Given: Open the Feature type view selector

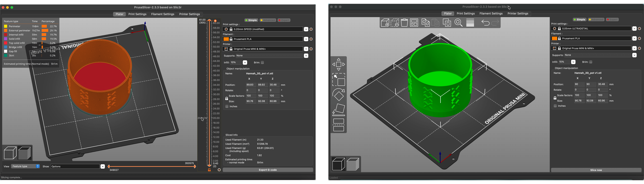Looking at the screenshot, I should pos(25,166).
